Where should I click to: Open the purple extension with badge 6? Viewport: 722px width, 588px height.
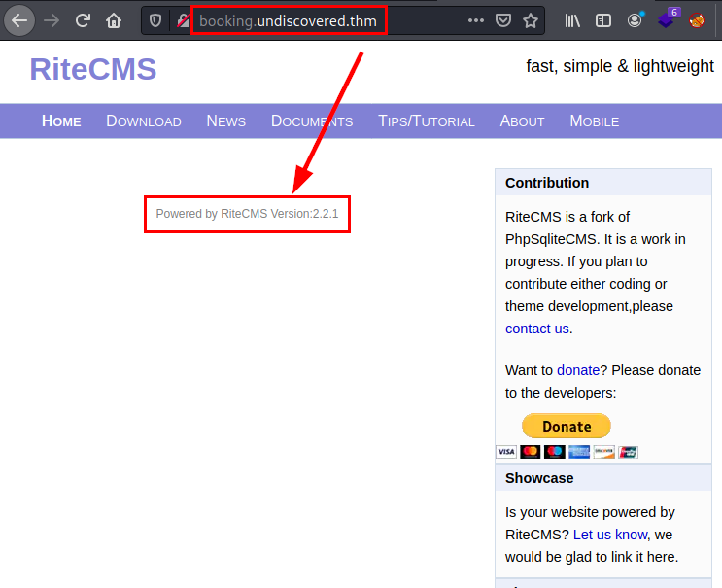coord(669,18)
